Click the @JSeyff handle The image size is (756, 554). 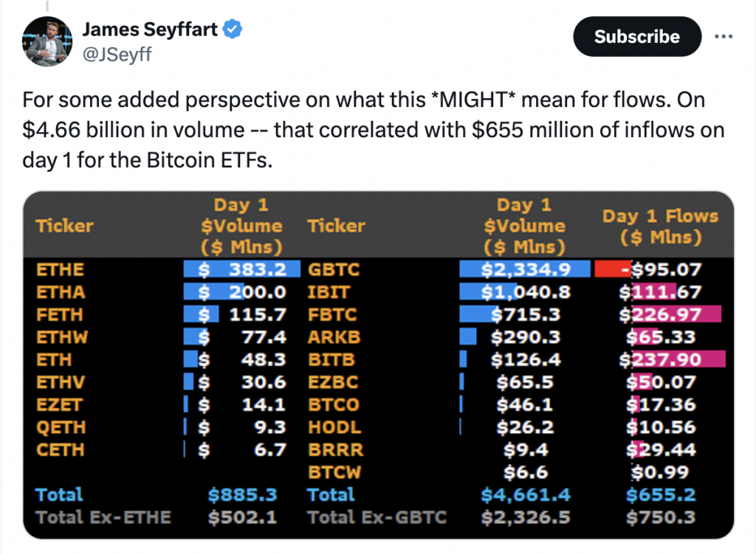[x=117, y=54]
